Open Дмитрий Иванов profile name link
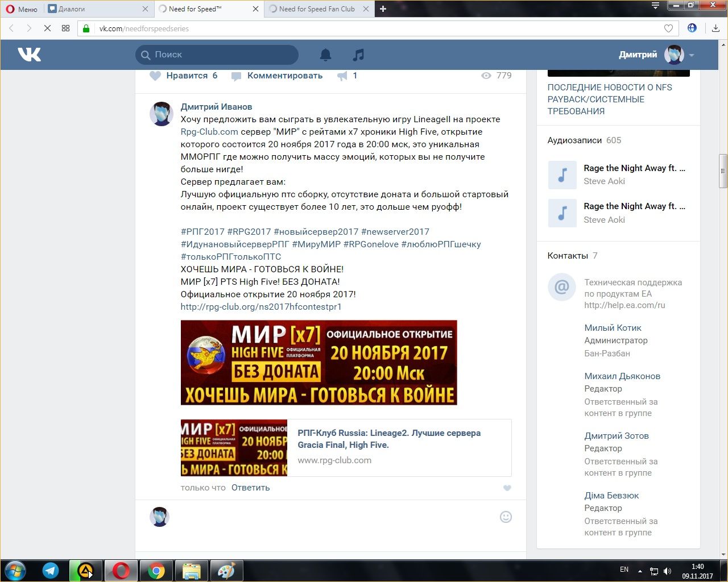The image size is (728, 582). point(216,107)
